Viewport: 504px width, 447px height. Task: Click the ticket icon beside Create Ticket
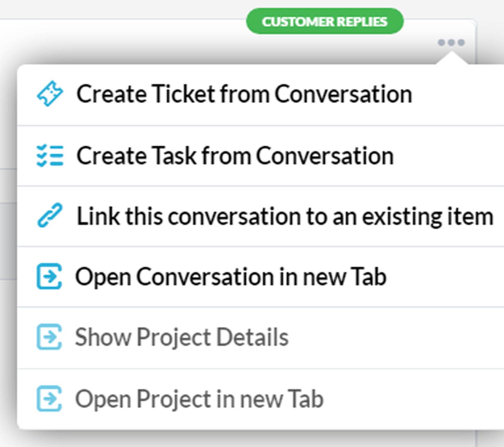pos(50,94)
